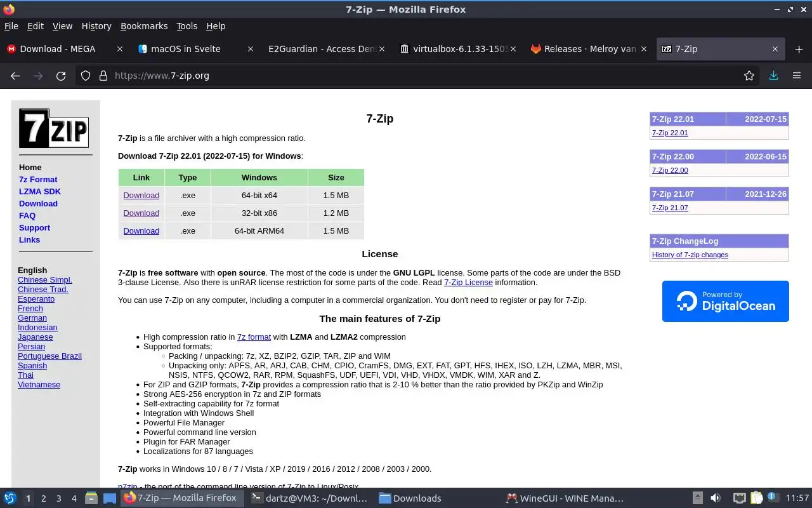Launch the file manager from the taskbar
The width and height of the screenshot is (812, 508).
click(91, 498)
